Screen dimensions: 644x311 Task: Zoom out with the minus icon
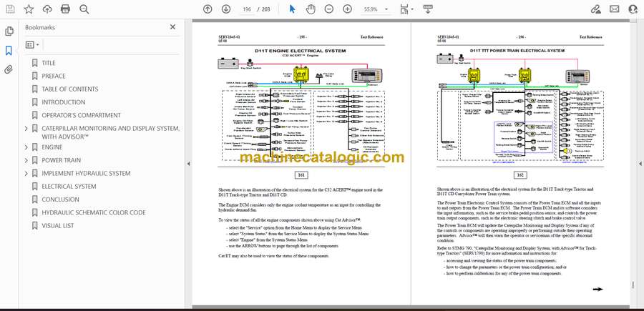(x=329, y=9)
